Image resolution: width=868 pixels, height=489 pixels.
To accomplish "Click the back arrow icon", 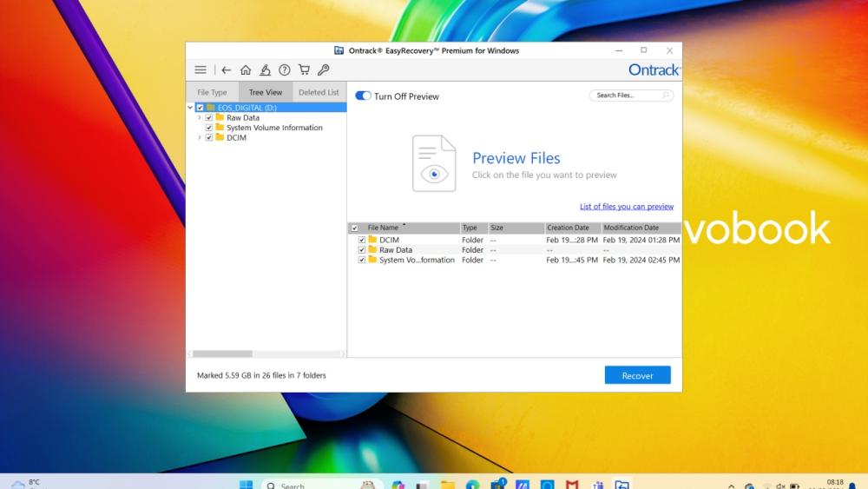I will 227,70.
